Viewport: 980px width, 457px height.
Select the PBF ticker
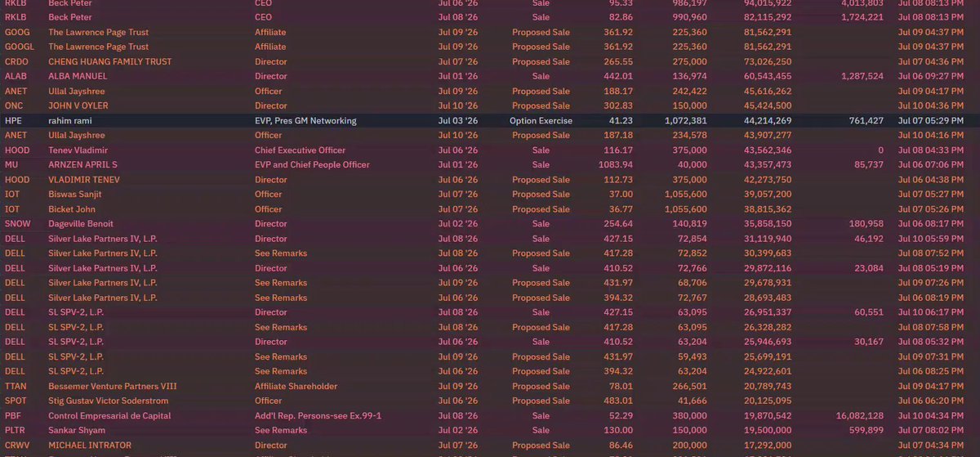pos(14,414)
